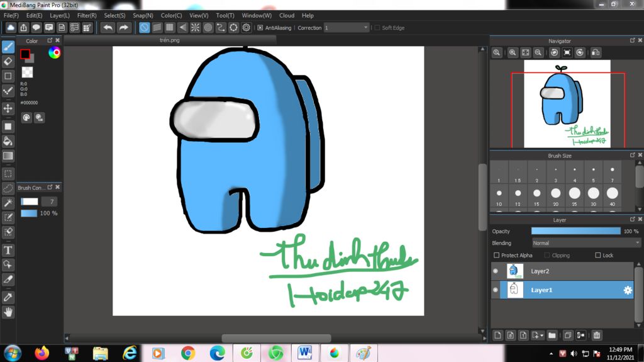This screenshot has height=362, width=644.
Task: Select Layer2 in the layer list
Action: (x=562, y=271)
